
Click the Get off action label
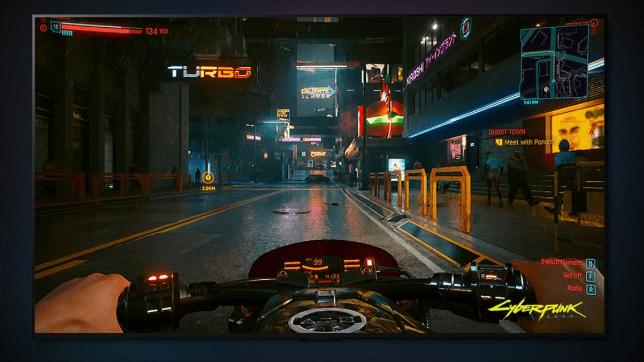tap(573, 275)
